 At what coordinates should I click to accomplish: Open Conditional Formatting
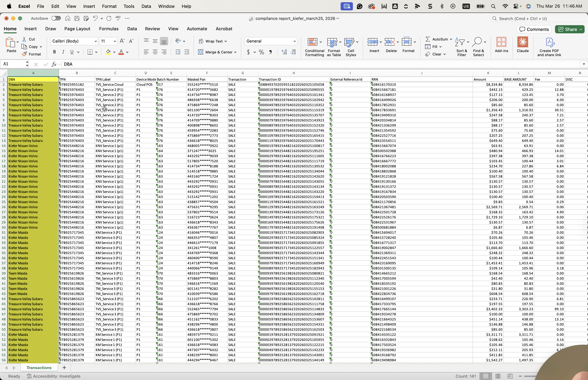coord(315,47)
